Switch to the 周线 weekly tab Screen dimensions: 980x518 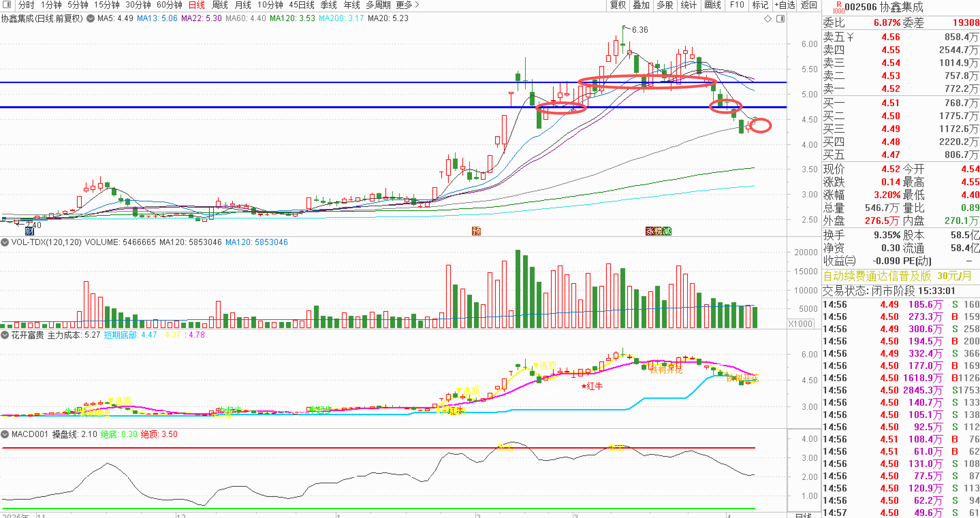(220, 5)
